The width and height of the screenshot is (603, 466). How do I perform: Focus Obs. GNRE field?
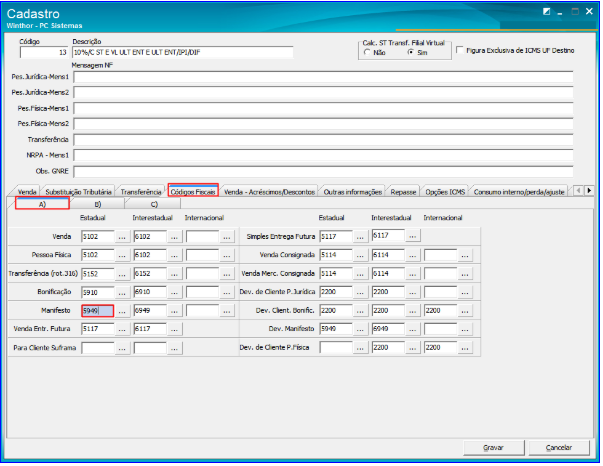pos(323,171)
